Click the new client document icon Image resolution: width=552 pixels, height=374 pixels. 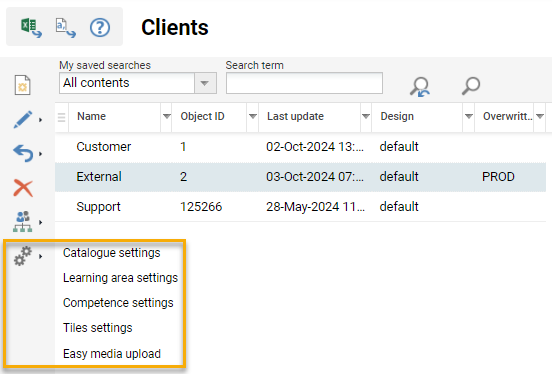[x=23, y=85]
